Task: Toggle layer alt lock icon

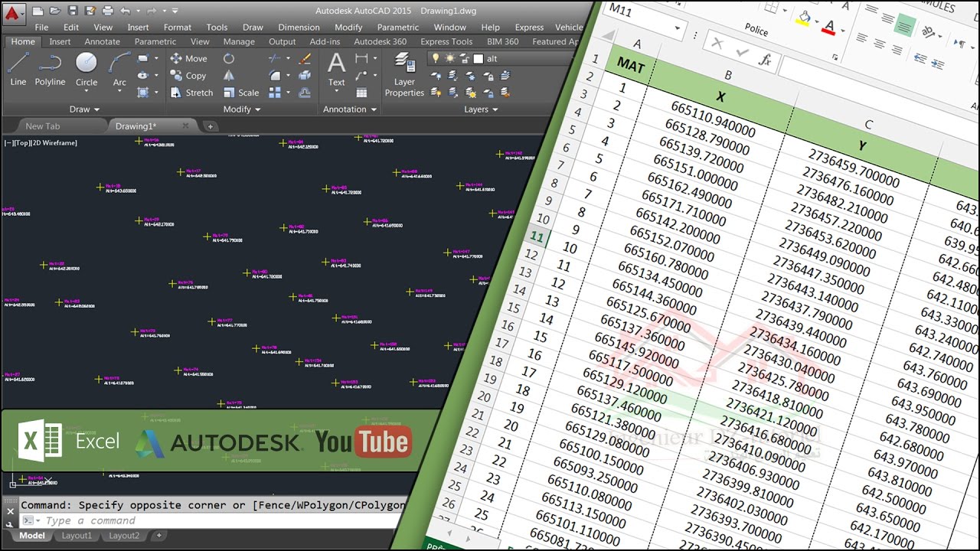Action: click(464, 58)
